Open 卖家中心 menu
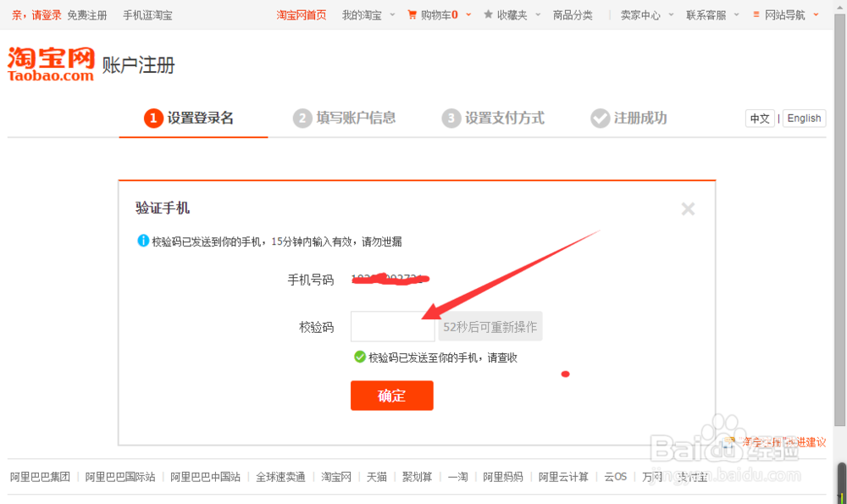The image size is (847, 504). tap(640, 15)
